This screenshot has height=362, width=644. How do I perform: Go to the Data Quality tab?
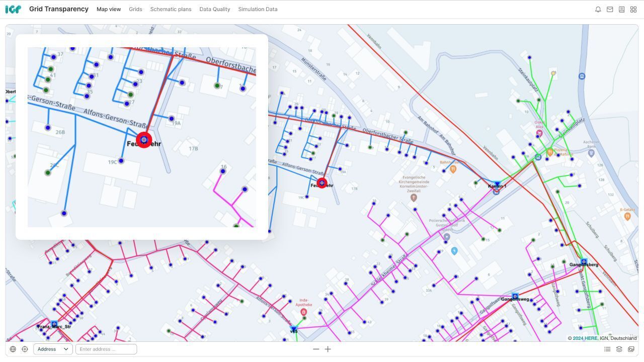[214, 9]
